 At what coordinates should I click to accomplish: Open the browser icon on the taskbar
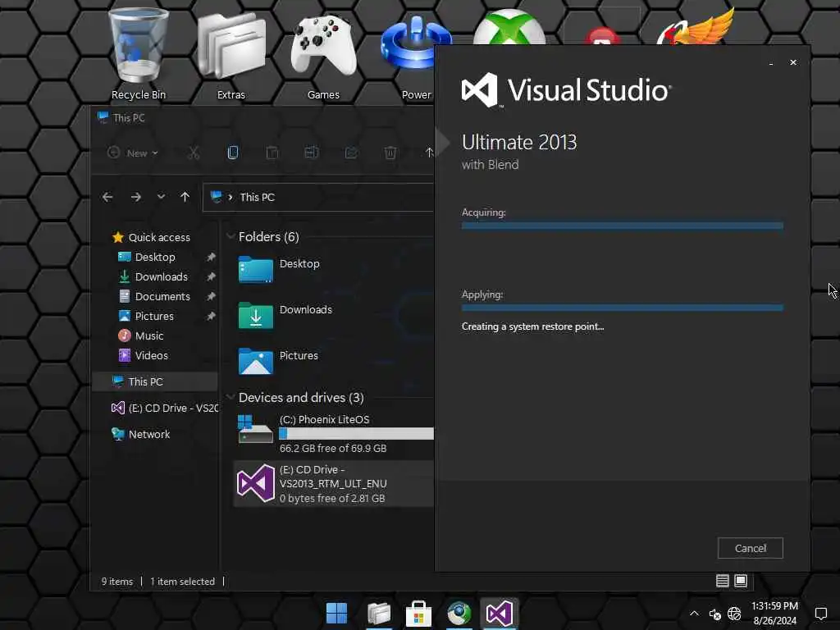point(459,614)
